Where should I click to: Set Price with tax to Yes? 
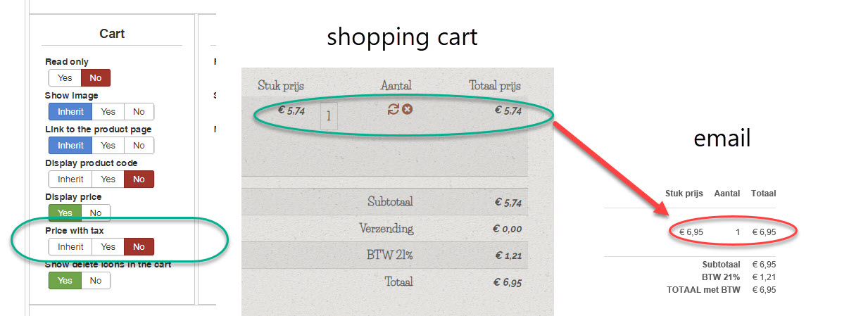click(108, 247)
